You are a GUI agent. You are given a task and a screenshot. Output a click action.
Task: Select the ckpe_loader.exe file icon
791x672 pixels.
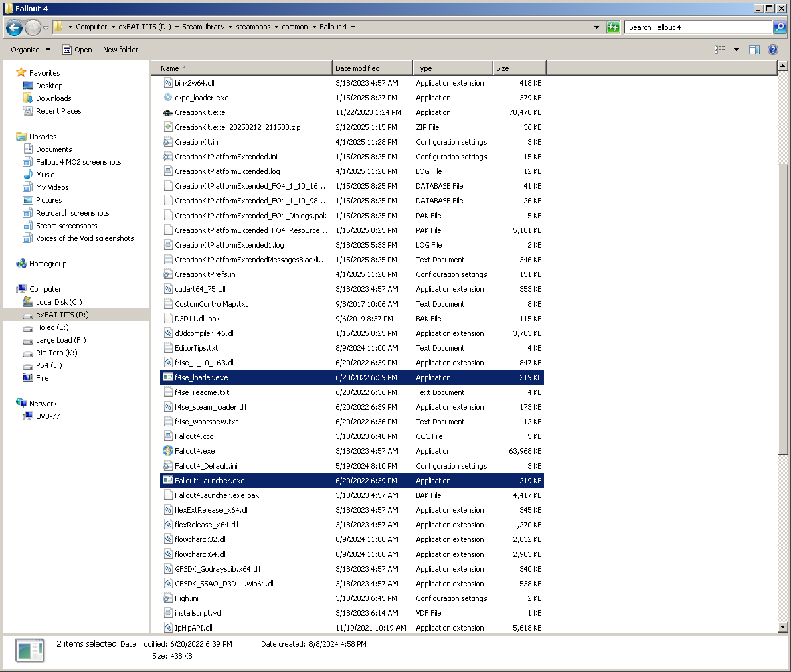click(168, 97)
